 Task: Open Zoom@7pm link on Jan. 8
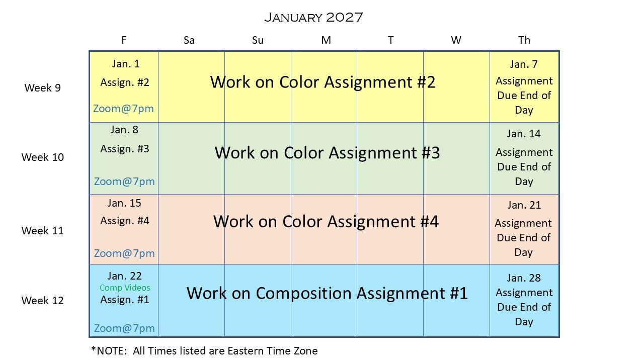coord(124,181)
